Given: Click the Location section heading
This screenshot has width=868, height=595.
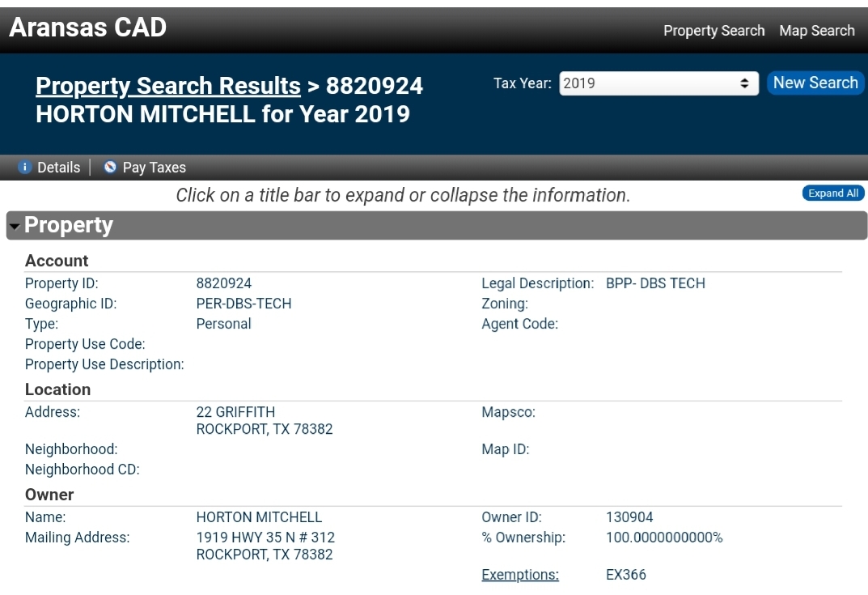Looking at the screenshot, I should tap(57, 389).
